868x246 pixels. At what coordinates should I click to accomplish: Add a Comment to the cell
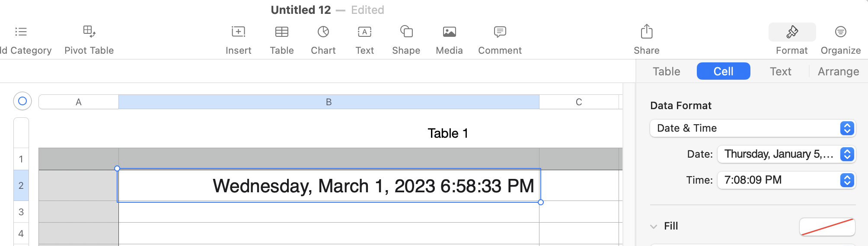500,32
